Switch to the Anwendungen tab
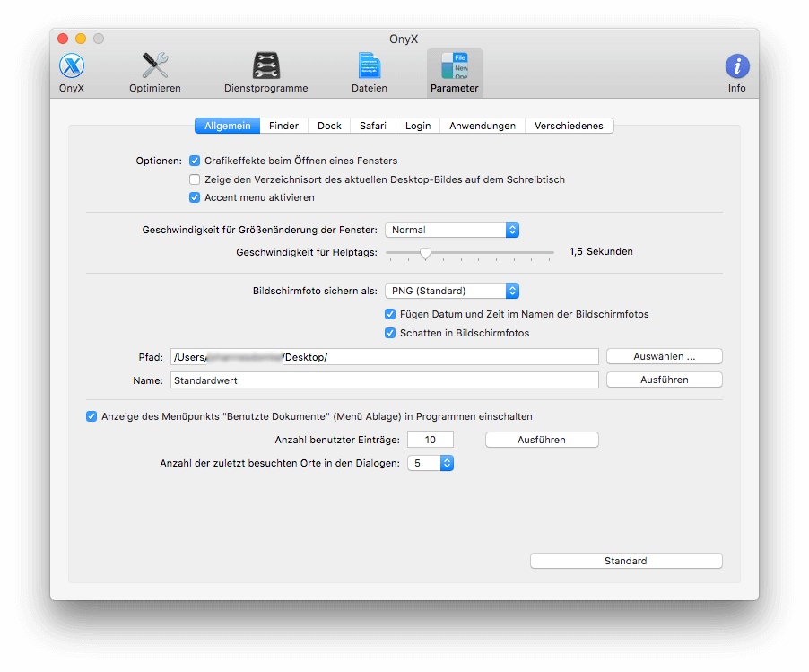This screenshot has height=672, width=809. [x=483, y=126]
